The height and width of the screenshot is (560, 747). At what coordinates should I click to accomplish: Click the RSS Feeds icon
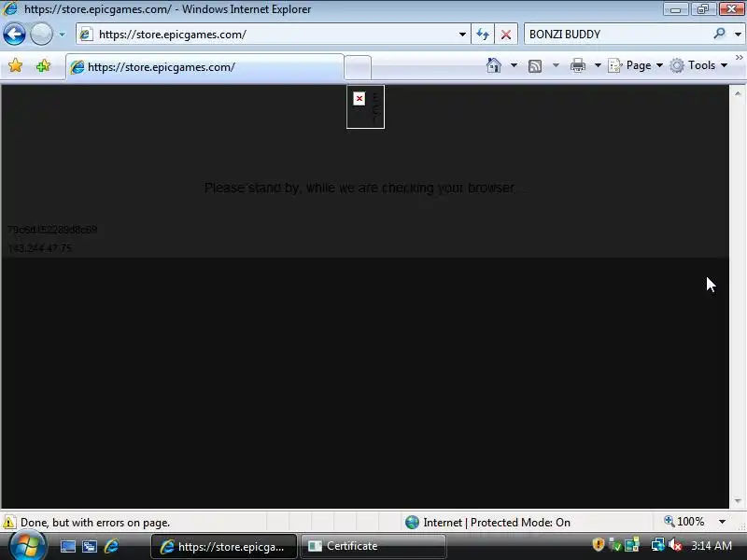coord(535,65)
